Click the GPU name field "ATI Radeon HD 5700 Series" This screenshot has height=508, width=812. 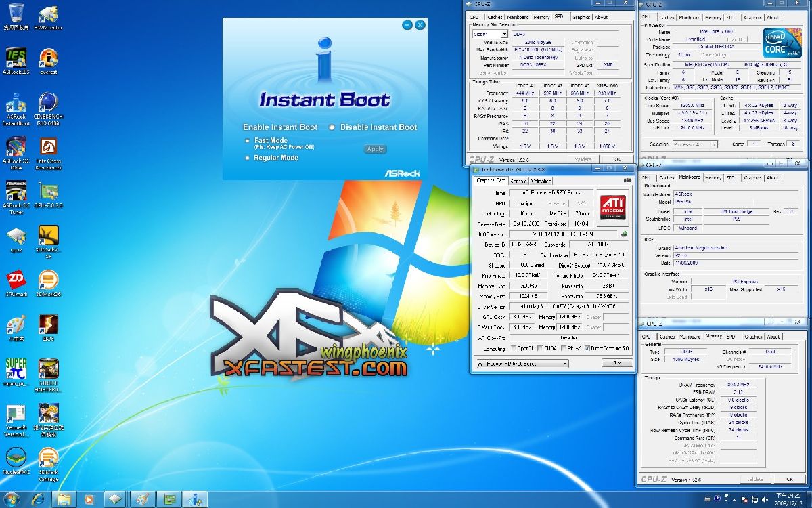(x=553, y=193)
